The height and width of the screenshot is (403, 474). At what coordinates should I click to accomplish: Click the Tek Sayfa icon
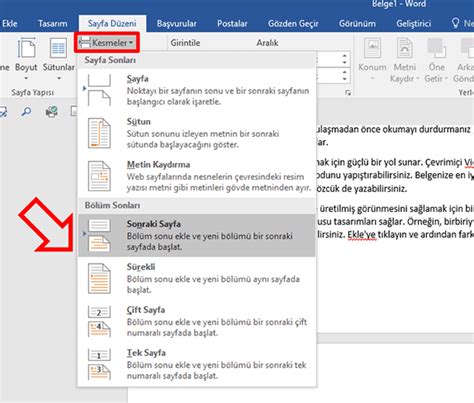(x=99, y=364)
